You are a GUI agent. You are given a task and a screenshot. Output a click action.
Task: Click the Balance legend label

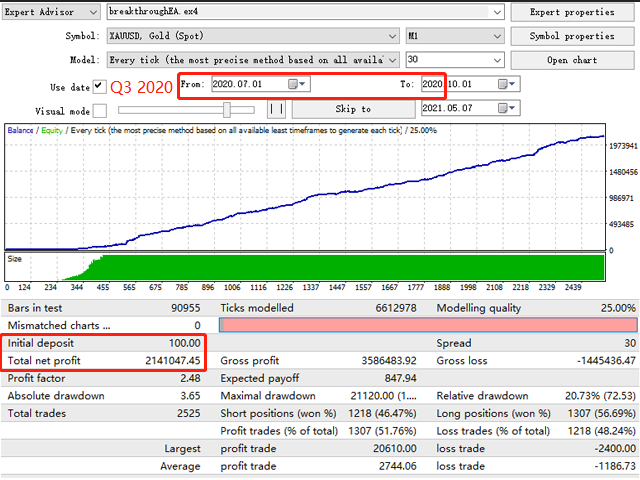tap(20, 131)
